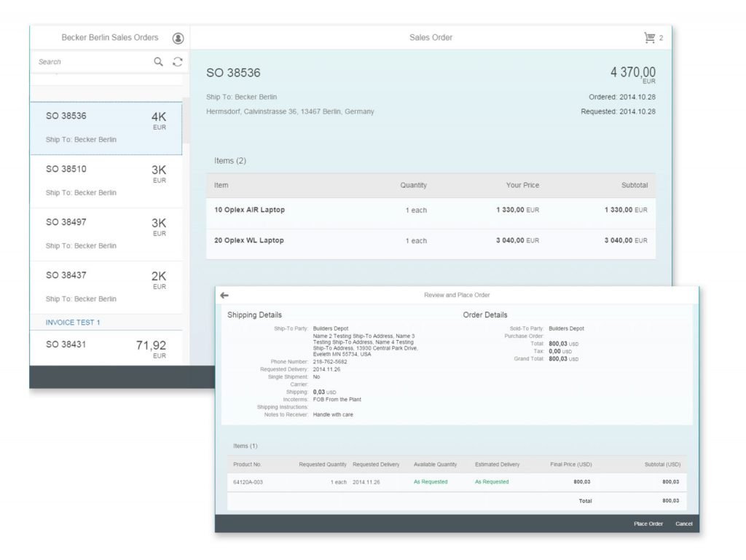Click the Search input field
The image size is (746, 560).
80,62
